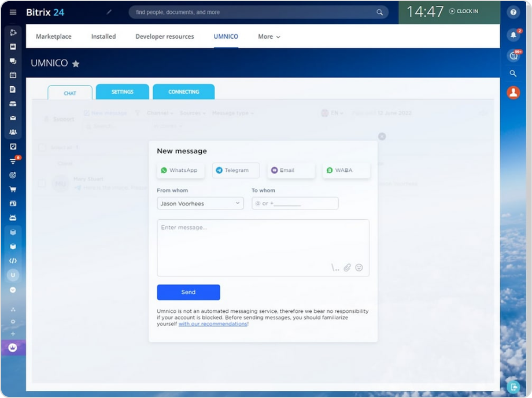Expand the main navigation hamburger menu

tap(13, 12)
